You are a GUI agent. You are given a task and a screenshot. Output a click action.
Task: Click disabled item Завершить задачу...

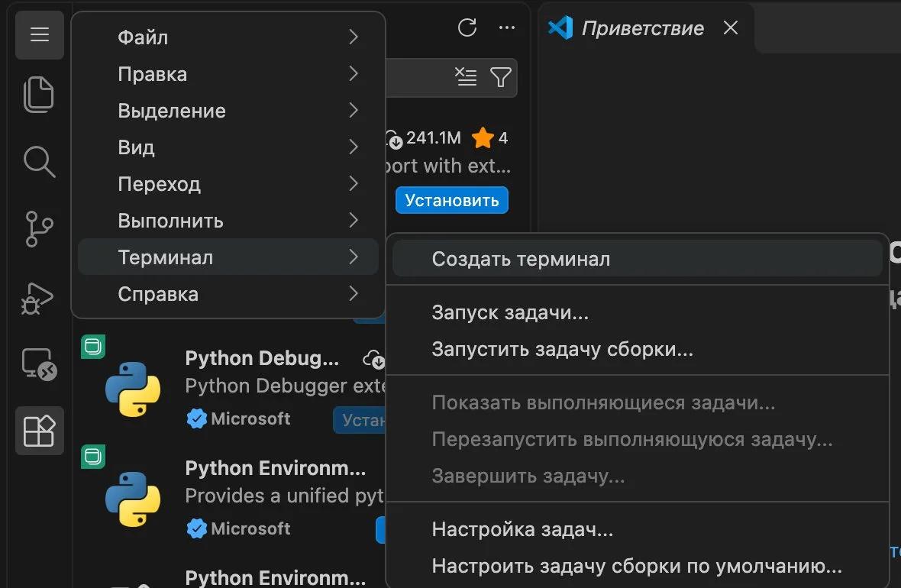[x=638, y=476]
